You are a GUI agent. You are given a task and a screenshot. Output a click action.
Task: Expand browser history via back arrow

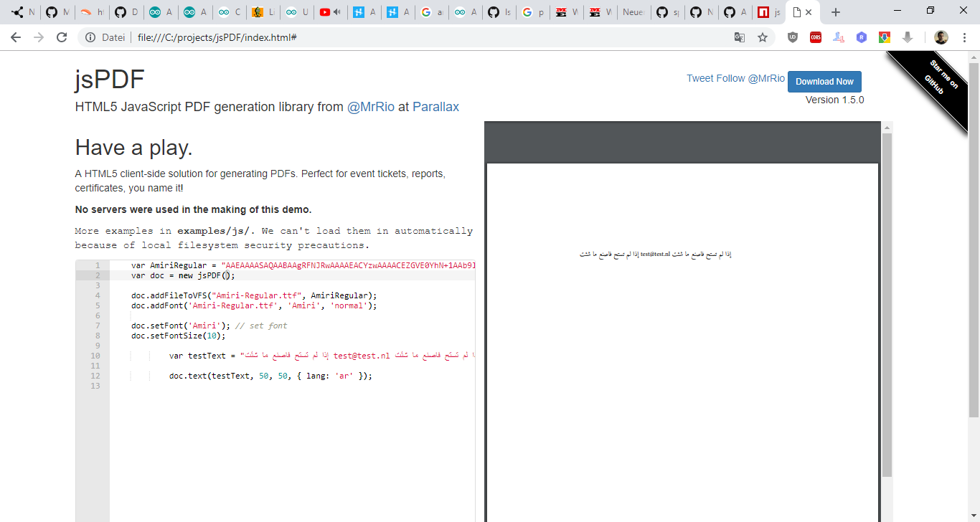15,37
